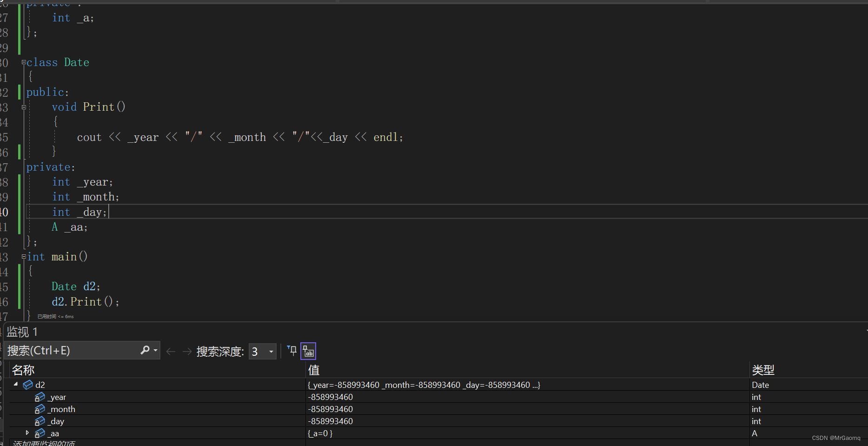This screenshot has width=868, height=446.
Task: Click the type cell A for _aa
Action: pyautogui.click(x=755, y=433)
